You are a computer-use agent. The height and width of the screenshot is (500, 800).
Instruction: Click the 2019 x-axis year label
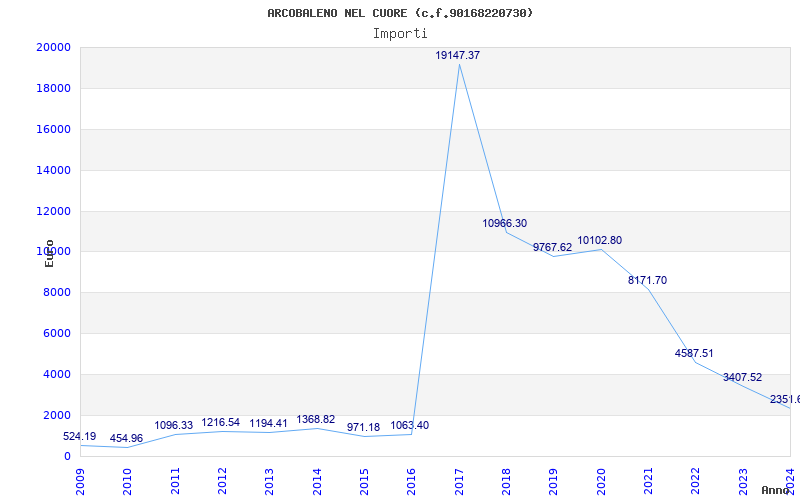click(x=554, y=482)
